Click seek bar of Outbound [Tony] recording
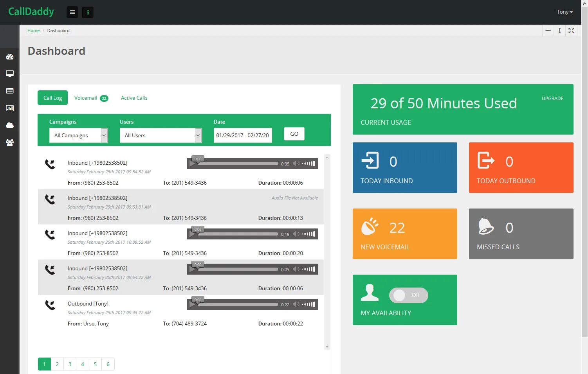Image resolution: width=588 pixels, height=374 pixels. point(238,304)
